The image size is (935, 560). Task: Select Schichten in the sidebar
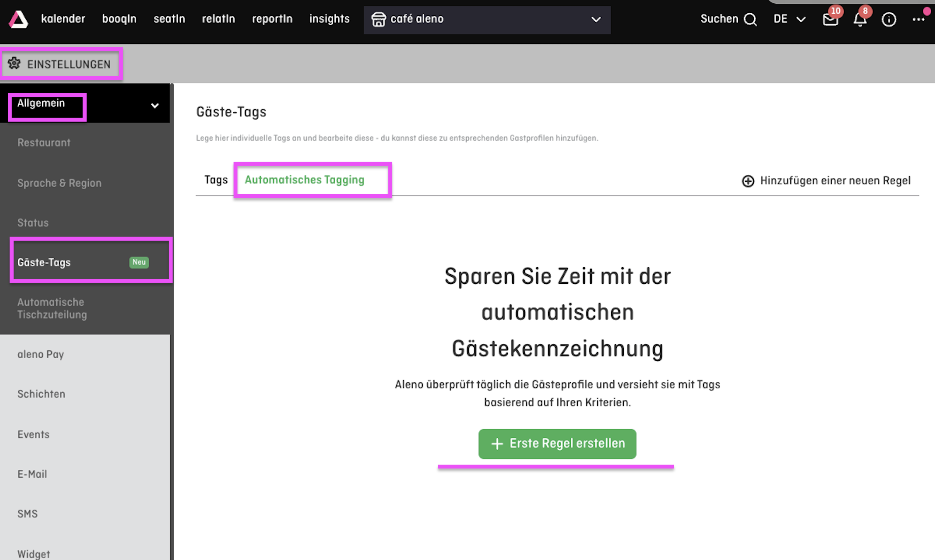click(x=41, y=394)
